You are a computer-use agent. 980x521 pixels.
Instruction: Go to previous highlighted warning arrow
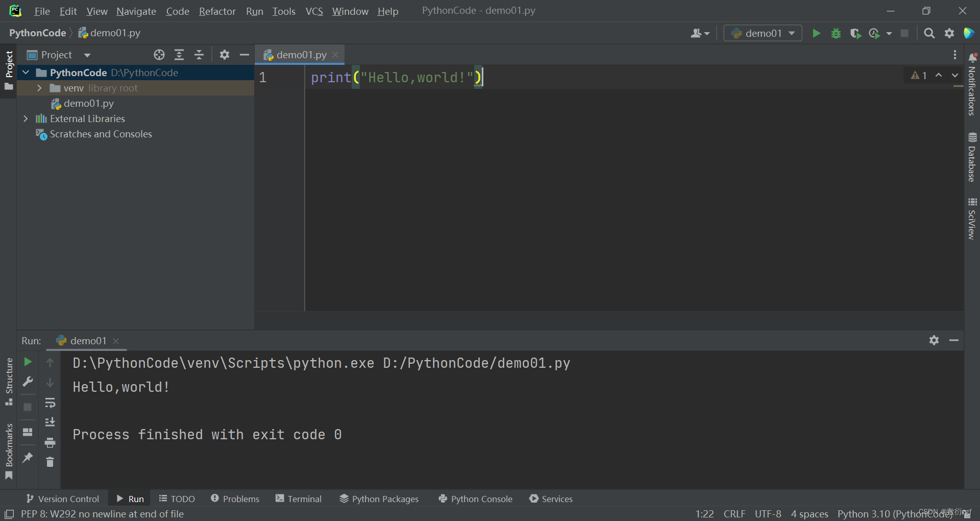tap(939, 76)
